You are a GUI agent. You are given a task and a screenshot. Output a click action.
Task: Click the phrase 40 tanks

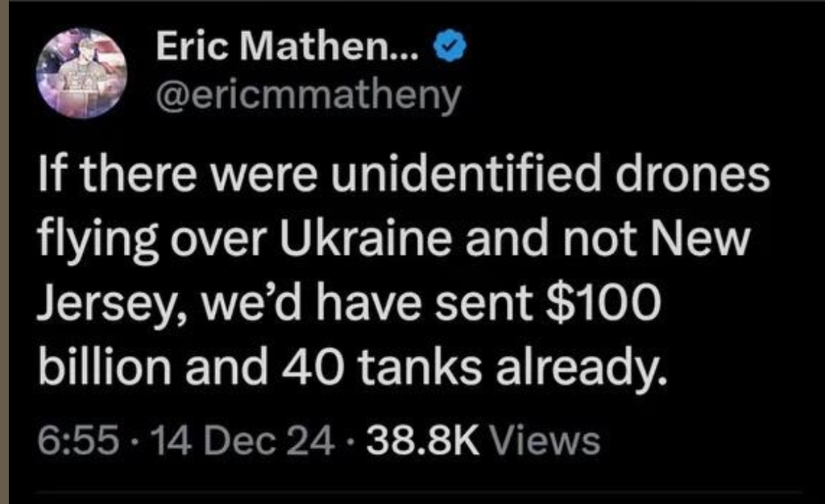[412, 369]
